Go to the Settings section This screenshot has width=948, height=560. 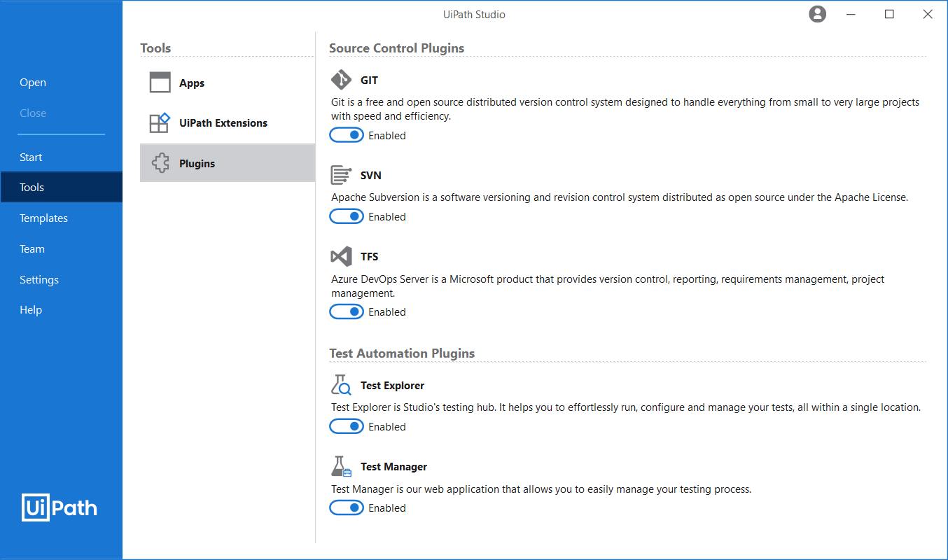[x=39, y=279]
